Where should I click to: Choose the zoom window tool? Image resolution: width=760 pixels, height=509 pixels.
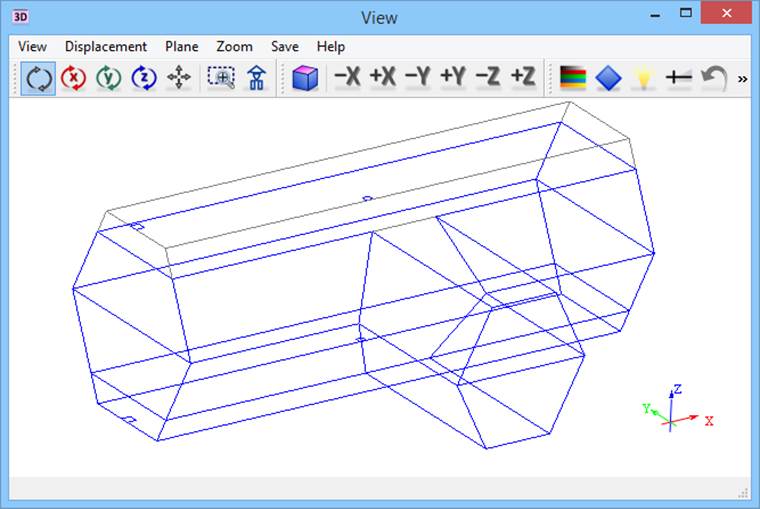(221, 78)
